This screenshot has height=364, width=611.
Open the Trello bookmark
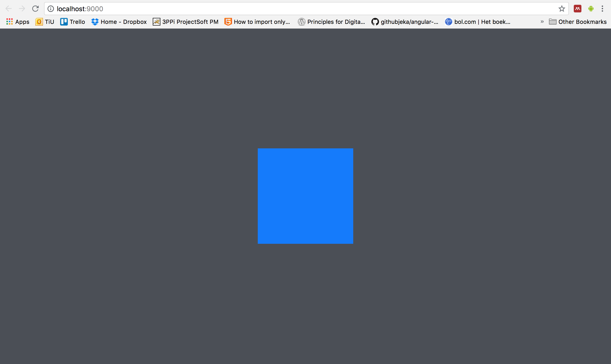pos(73,22)
